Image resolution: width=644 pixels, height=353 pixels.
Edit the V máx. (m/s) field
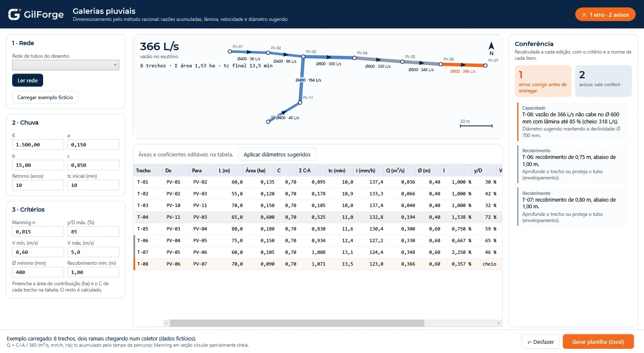(x=93, y=252)
